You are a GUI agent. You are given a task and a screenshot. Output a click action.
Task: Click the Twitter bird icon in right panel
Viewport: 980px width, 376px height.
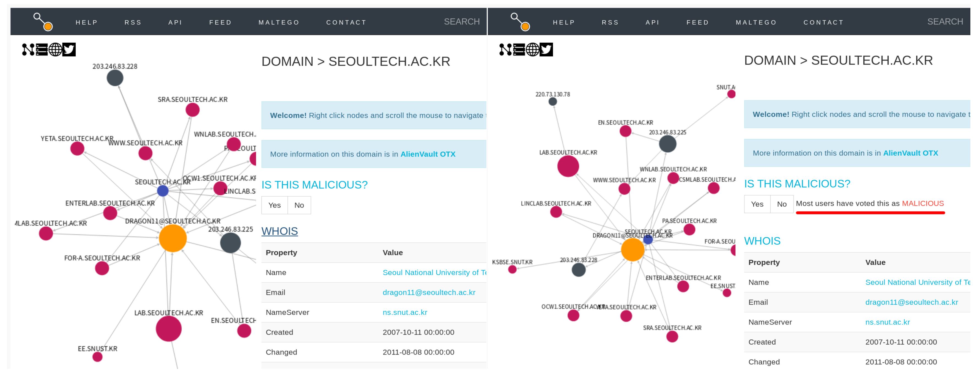[546, 50]
